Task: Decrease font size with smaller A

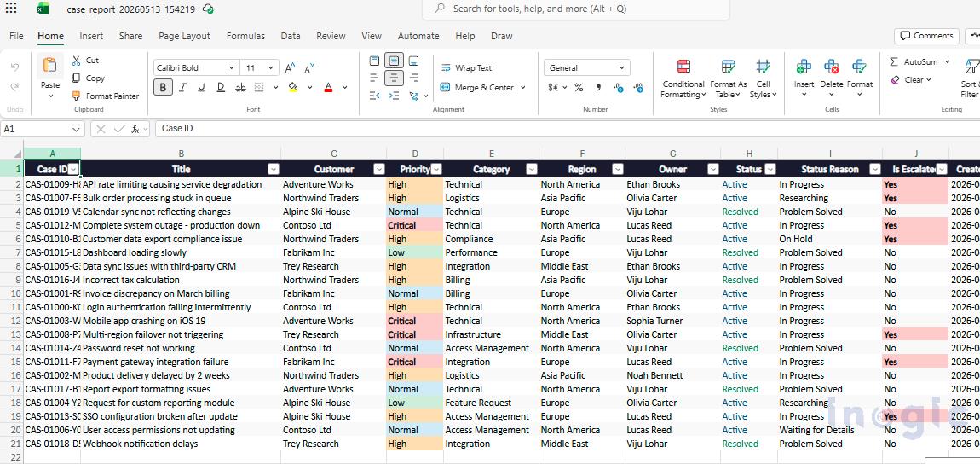Action: [x=309, y=67]
